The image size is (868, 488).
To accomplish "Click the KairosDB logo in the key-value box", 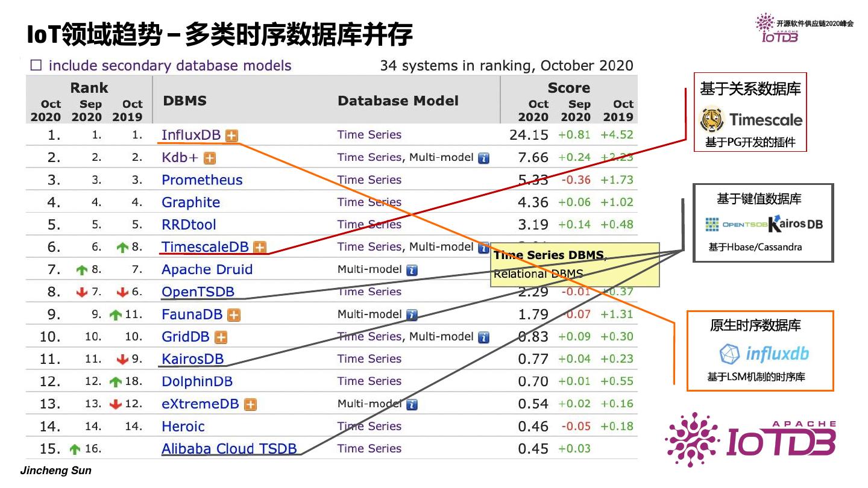I will pyautogui.click(x=796, y=224).
